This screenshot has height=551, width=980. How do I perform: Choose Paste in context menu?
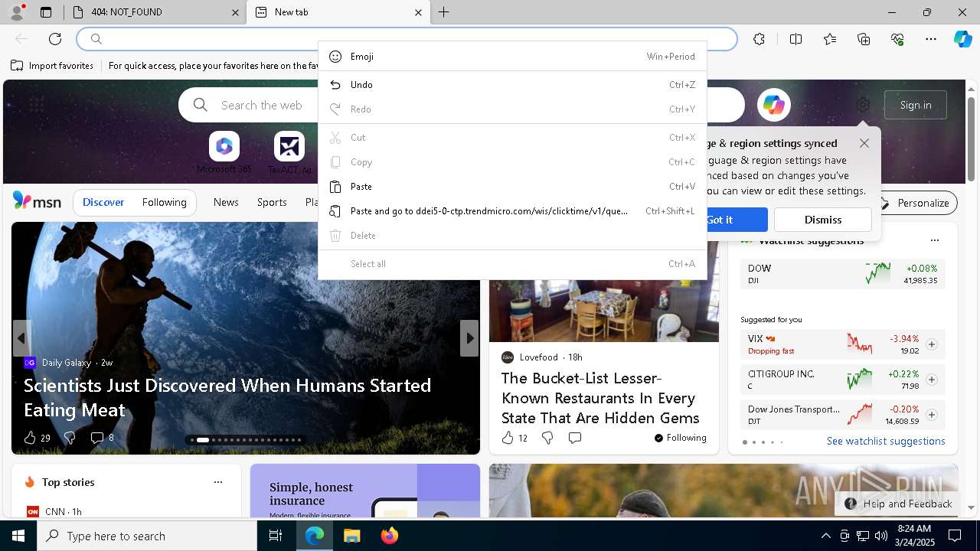(x=512, y=187)
